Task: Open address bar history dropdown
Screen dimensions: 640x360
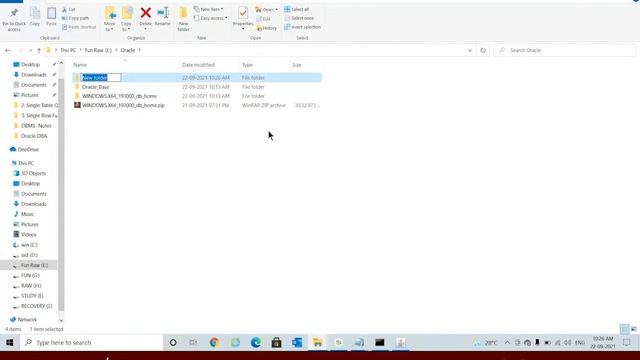Action: tap(470, 50)
